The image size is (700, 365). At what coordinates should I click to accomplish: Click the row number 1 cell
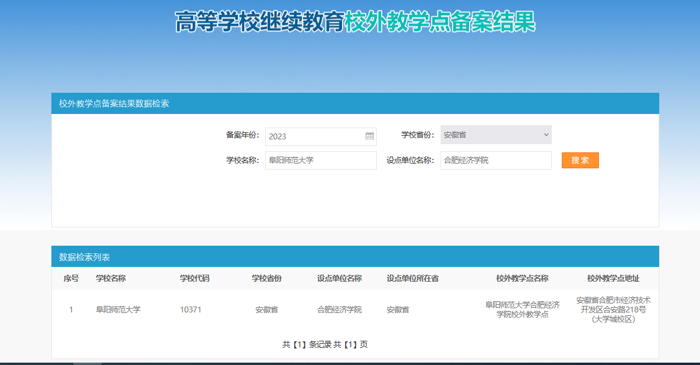point(71,310)
